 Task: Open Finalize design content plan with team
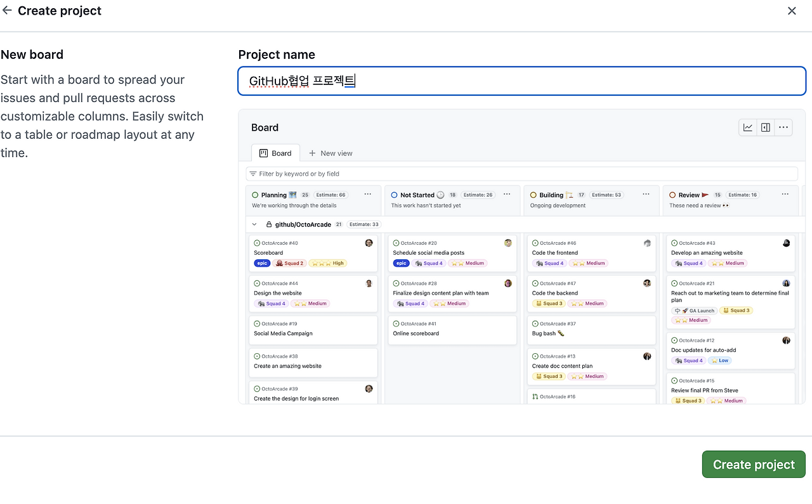(452, 294)
